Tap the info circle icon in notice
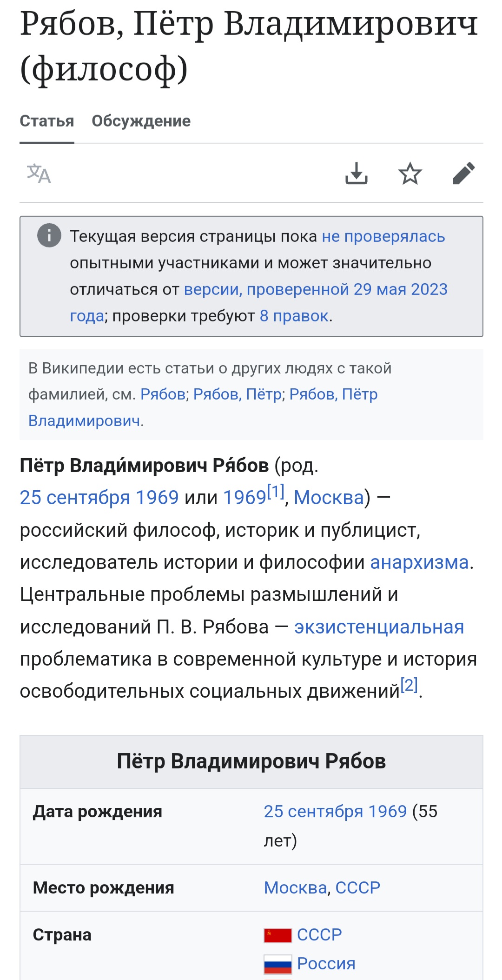This screenshot has width=502, height=980. point(49,235)
